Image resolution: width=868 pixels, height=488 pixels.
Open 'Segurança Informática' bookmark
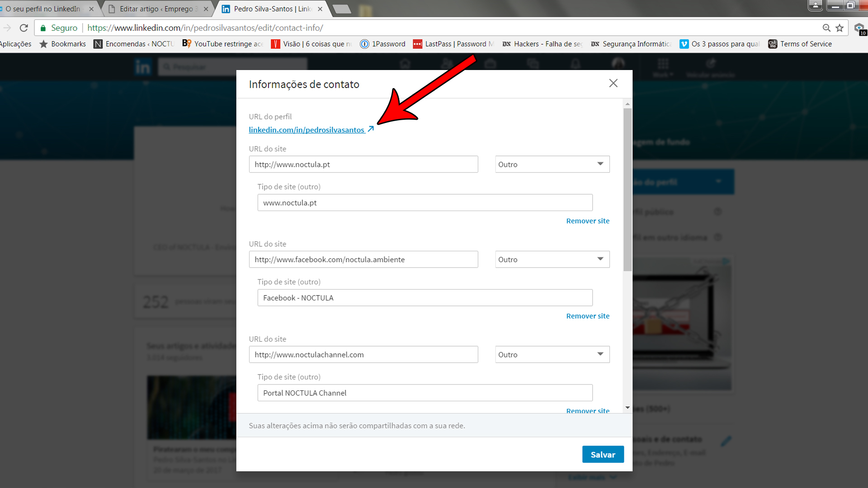[x=631, y=44]
